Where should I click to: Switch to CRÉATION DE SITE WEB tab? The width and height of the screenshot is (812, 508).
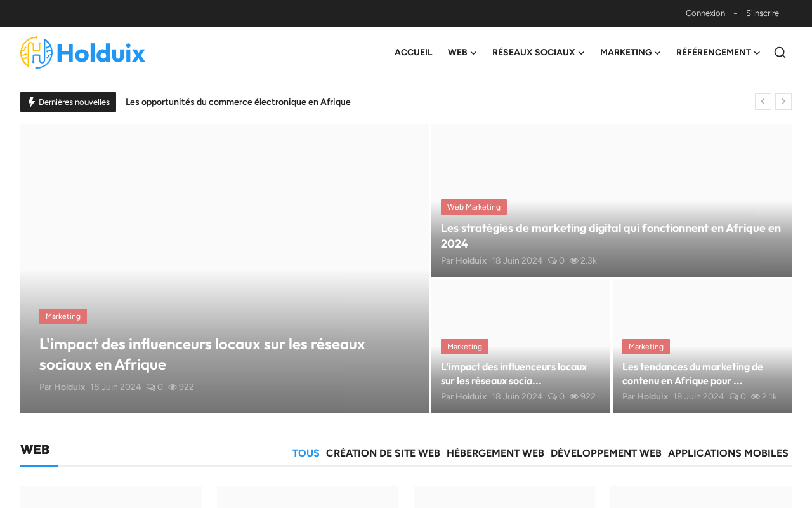(383, 453)
